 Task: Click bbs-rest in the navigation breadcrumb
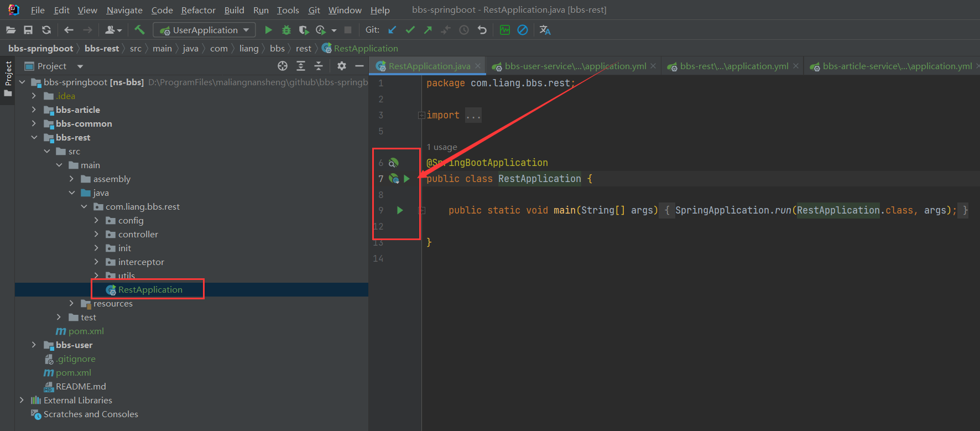pyautogui.click(x=102, y=48)
